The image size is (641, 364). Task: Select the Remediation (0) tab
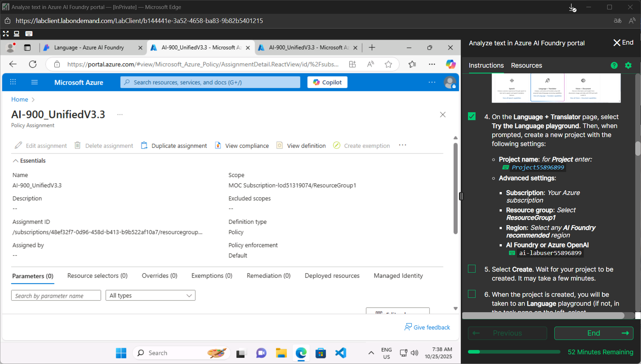(x=269, y=276)
